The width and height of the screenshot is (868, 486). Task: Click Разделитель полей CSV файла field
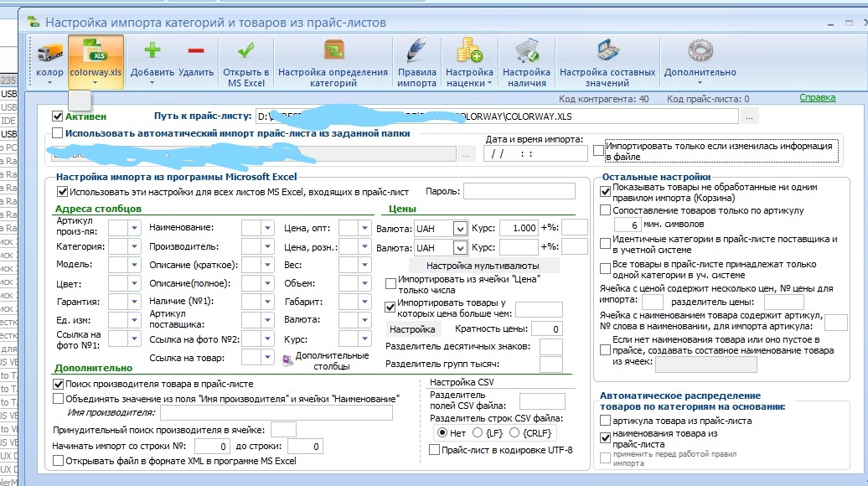click(542, 401)
